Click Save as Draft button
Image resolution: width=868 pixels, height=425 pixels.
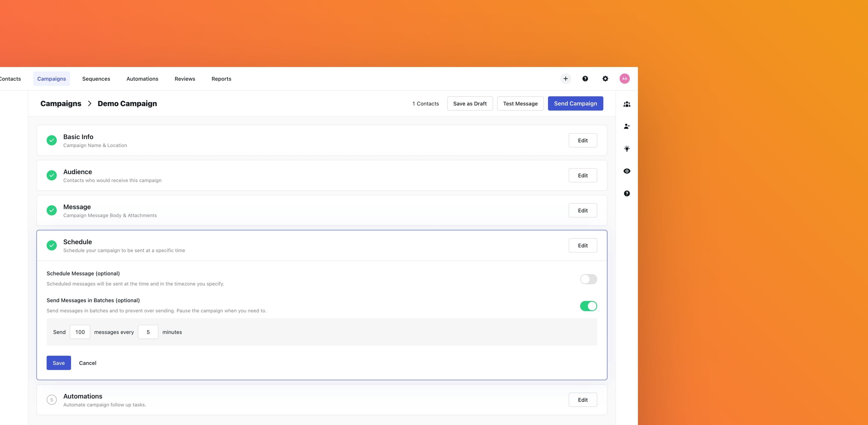(x=470, y=104)
